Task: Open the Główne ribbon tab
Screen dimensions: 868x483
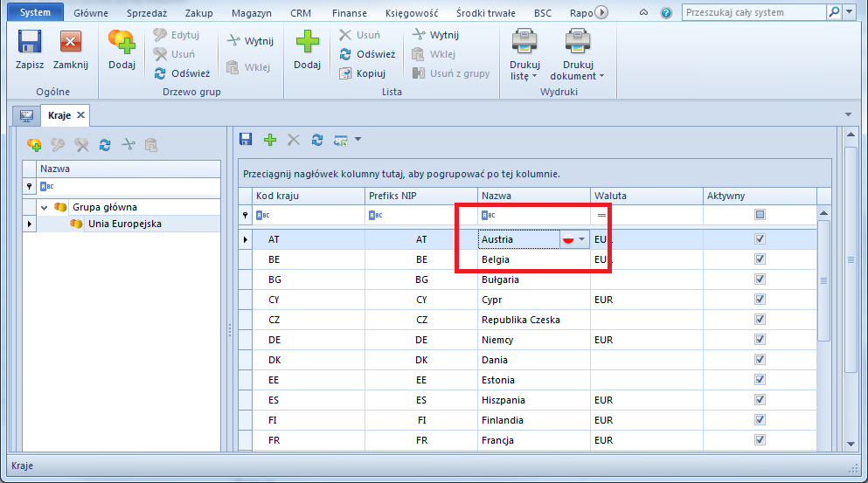Action: 91,13
